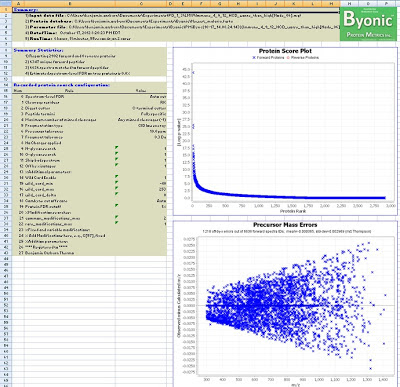This screenshot has height=387, width=400.
Task: Select column A header
Action: tap(18, 4)
